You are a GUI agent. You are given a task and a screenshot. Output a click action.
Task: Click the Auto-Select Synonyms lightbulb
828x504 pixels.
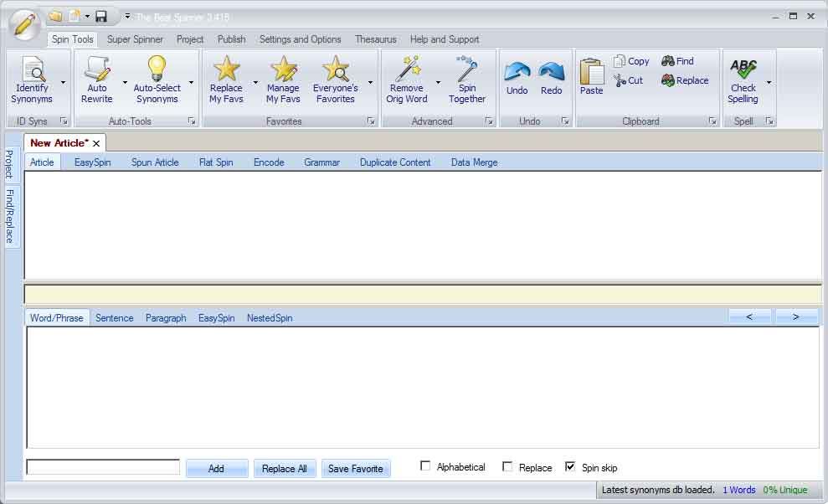(157, 68)
